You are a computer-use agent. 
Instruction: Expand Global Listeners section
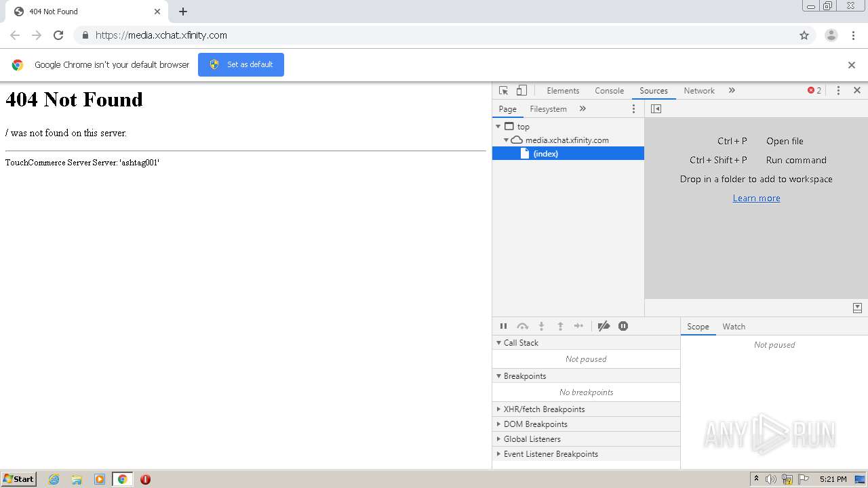(586, 439)
